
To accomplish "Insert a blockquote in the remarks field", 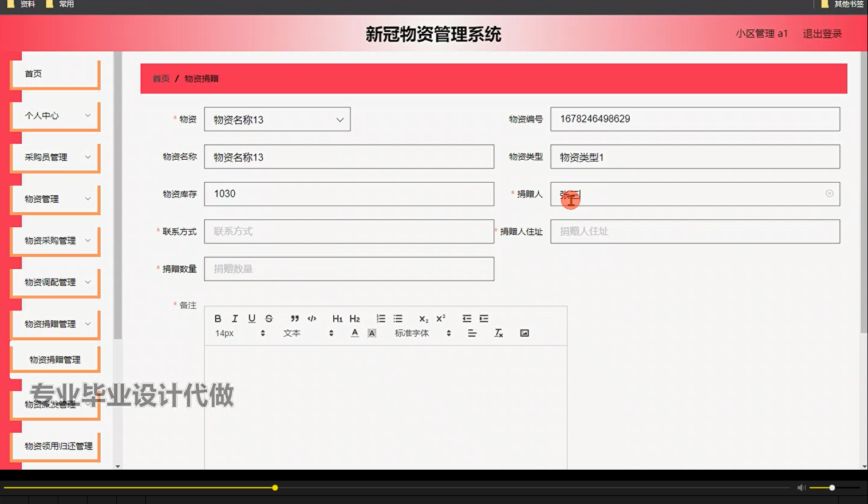I will coord(294,318).
